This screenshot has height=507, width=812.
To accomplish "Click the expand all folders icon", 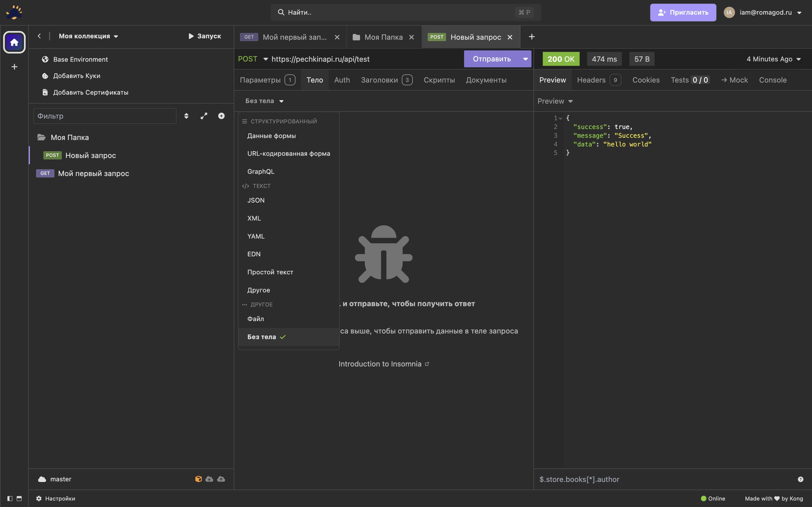I will [x=204, y=116].
